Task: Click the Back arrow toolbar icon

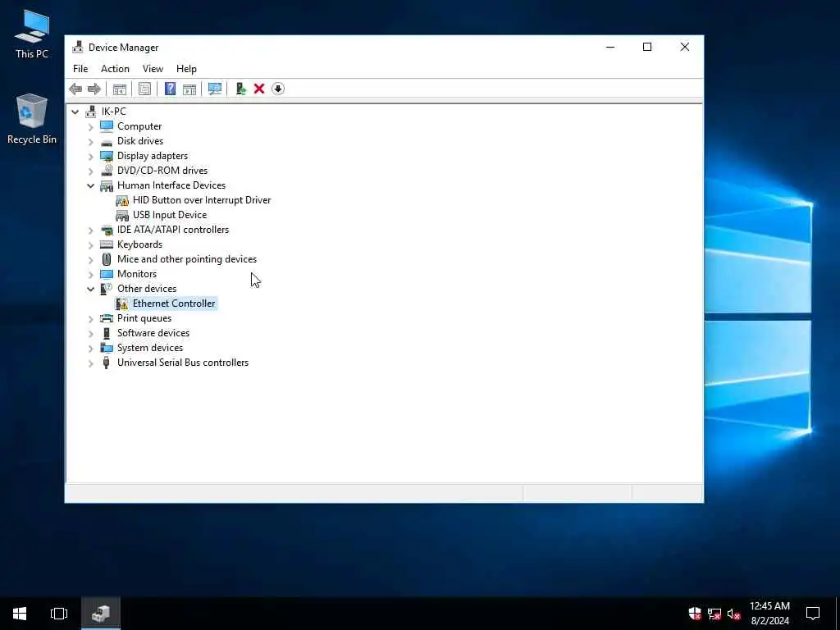Action: coord(75,89)
